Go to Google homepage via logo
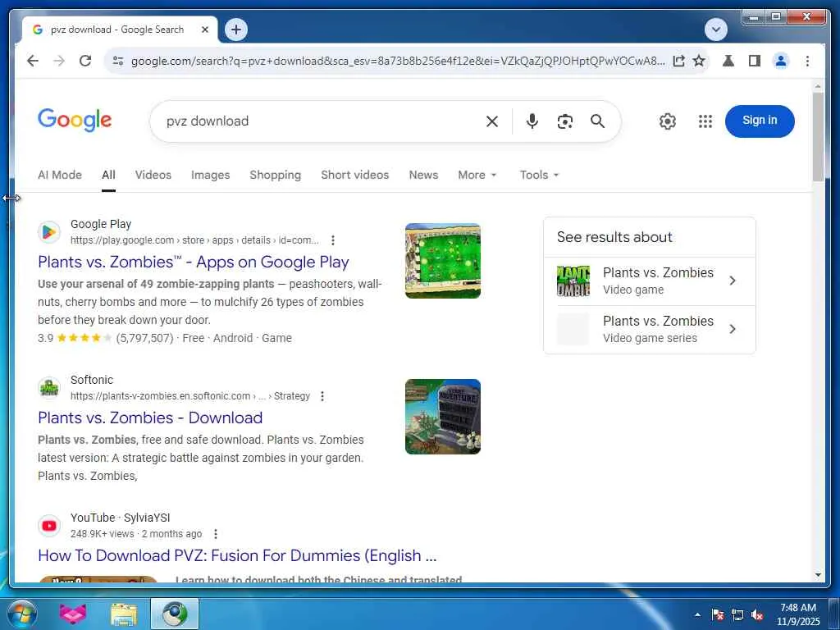This screenshot has width=840, height=630. (x=75, y=120)
